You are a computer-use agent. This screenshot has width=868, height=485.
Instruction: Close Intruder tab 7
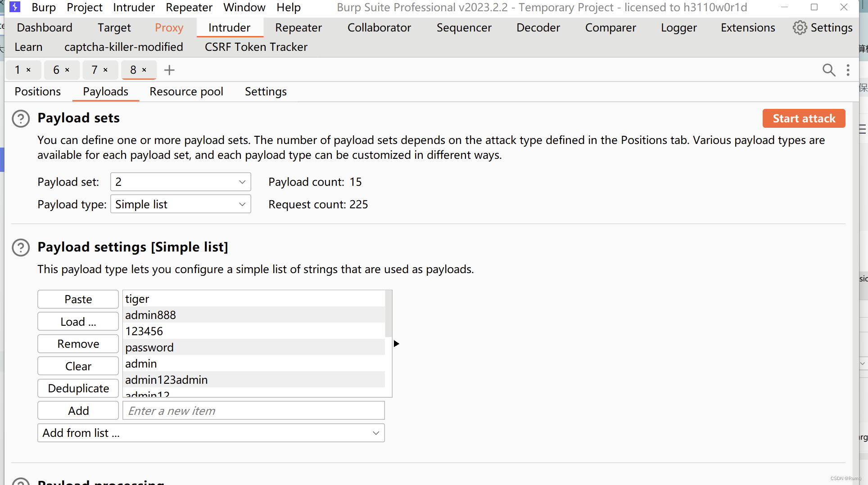pyautogui.click(x=105, y=70)
